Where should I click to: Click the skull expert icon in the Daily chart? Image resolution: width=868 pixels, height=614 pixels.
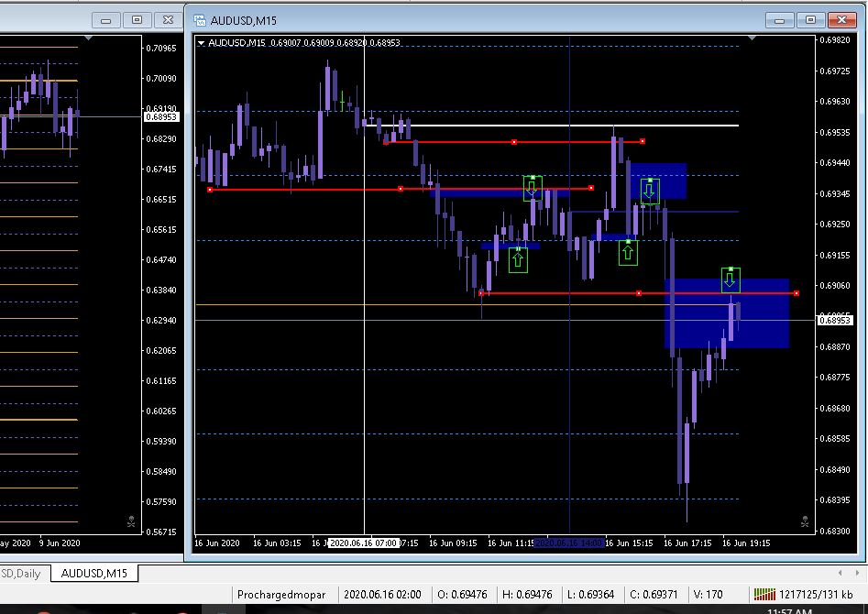click(131, 521)
